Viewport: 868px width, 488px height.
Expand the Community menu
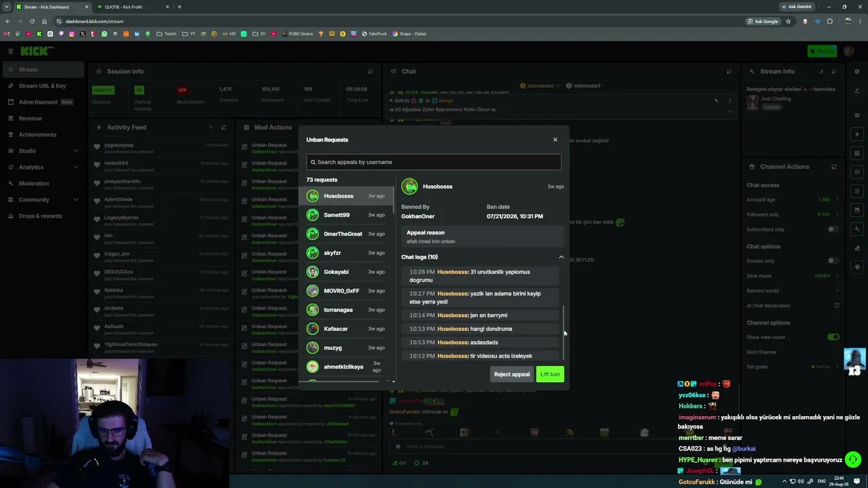tap(42, 200)
